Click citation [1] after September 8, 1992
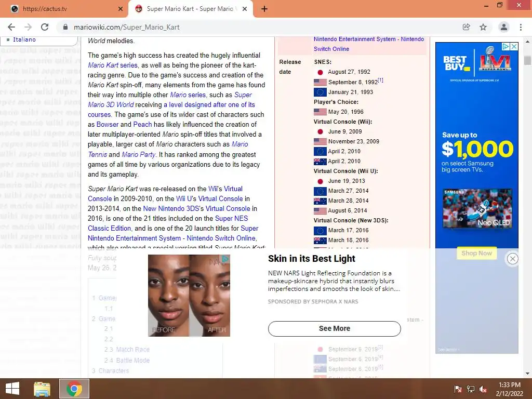The height and width of the screenshot is (399, 532). (380, 81)
